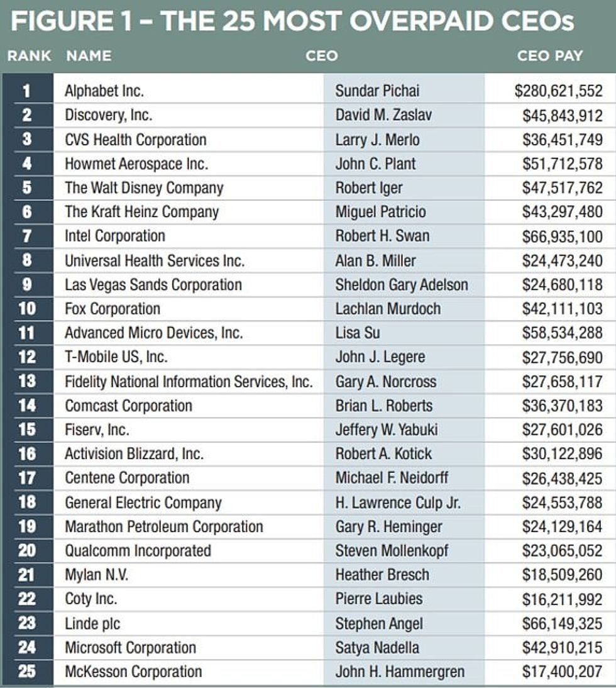Click Sundar Pichai's name cell
This screenshot has width=616, height=688.
(x=377, y=91)
